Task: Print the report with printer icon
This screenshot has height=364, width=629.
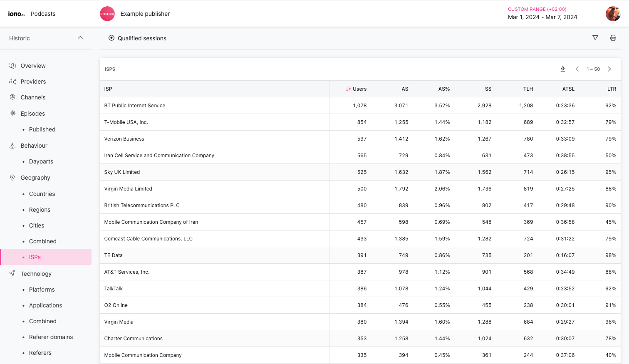Action: tap(613, 38)
